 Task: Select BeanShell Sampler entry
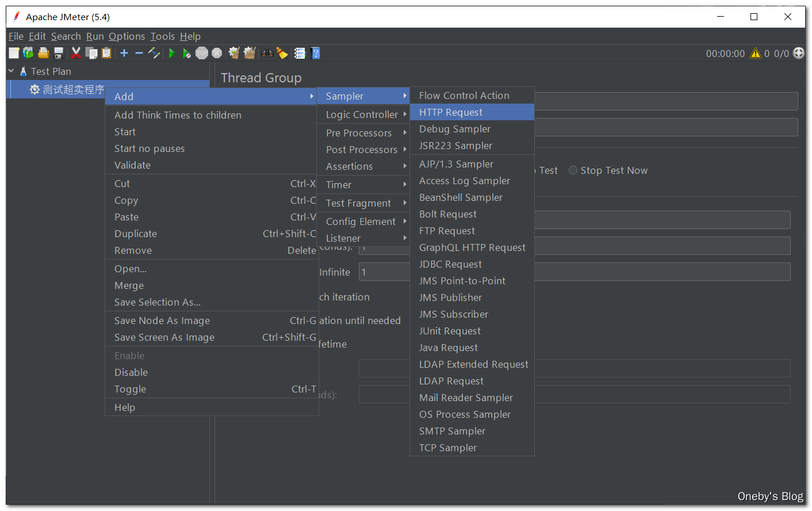coord(472,197)
